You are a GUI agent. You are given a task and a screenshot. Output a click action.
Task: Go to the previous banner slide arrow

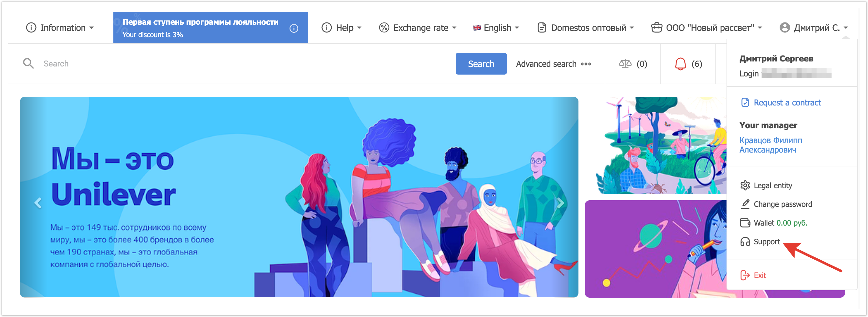pos(38,203)
